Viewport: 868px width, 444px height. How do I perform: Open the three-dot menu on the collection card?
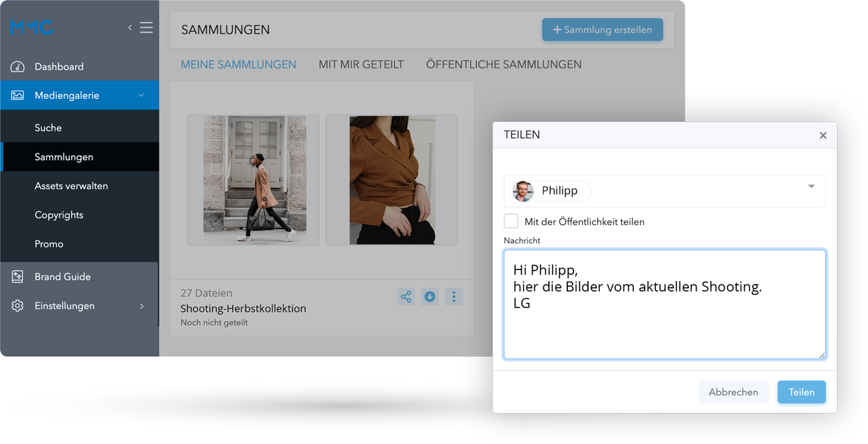[x=453, y=296]
